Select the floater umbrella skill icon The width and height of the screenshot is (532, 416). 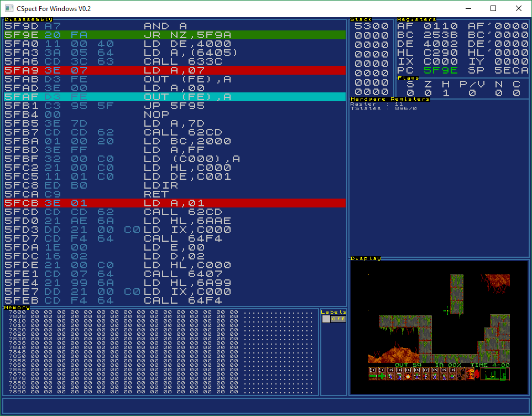click(399, 375)
